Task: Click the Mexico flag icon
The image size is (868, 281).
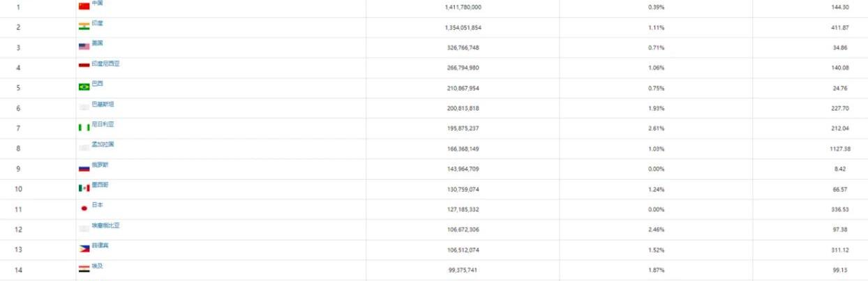Action: click(84, 188)
